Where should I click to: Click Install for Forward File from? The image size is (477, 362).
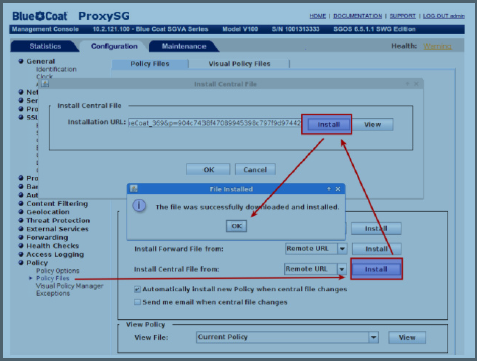(376, 249)
